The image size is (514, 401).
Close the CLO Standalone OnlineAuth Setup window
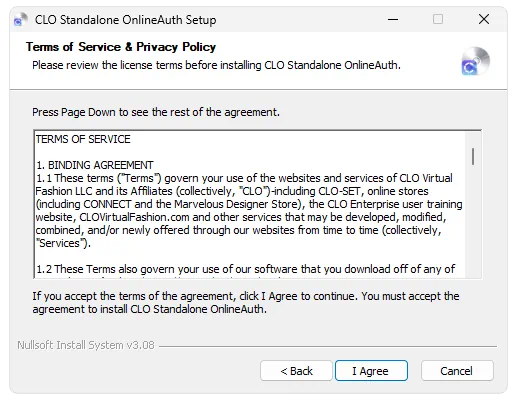[x=484, y=19]
